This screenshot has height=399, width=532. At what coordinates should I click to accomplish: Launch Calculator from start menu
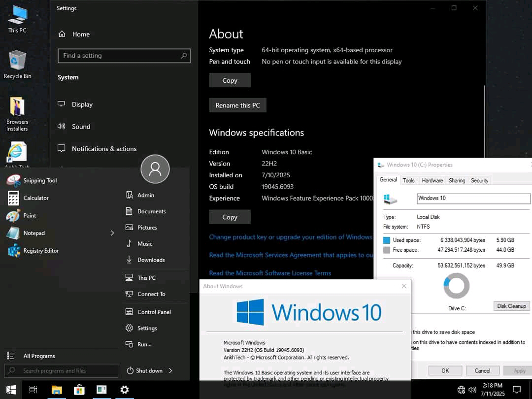28,198
